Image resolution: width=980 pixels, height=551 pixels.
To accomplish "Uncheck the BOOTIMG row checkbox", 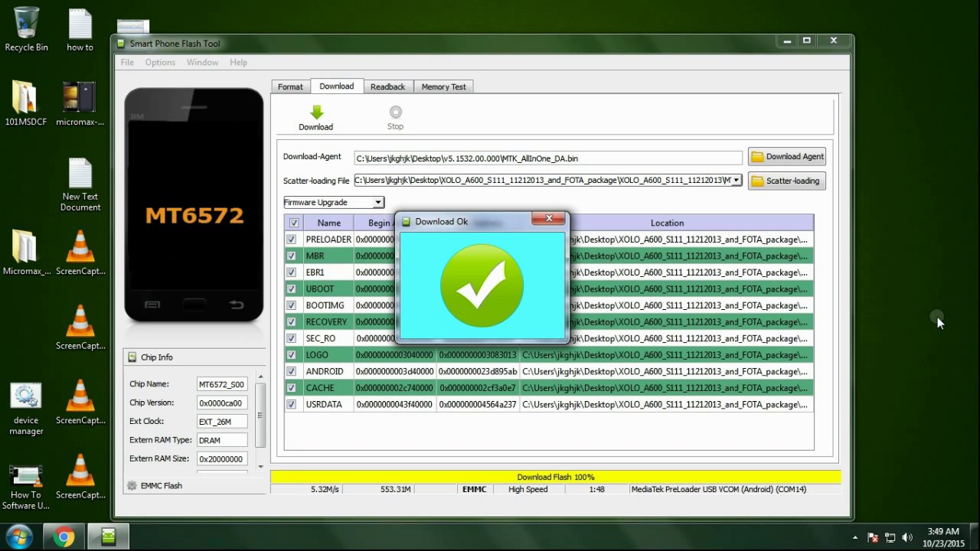I will (x=292, y=305).
